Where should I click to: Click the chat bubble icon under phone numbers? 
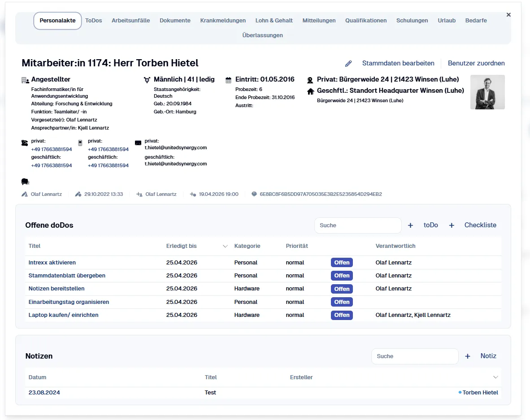coord(25,182)
